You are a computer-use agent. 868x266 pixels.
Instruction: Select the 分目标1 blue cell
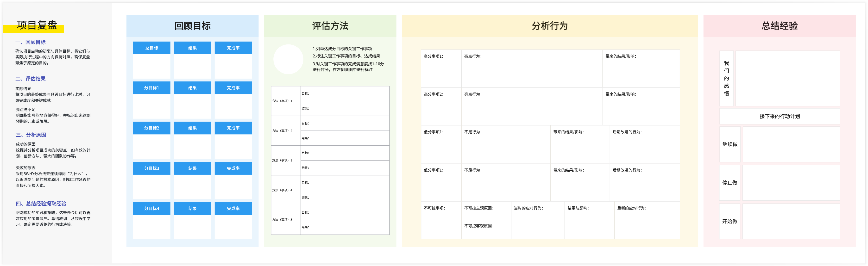tap(152, 87)
